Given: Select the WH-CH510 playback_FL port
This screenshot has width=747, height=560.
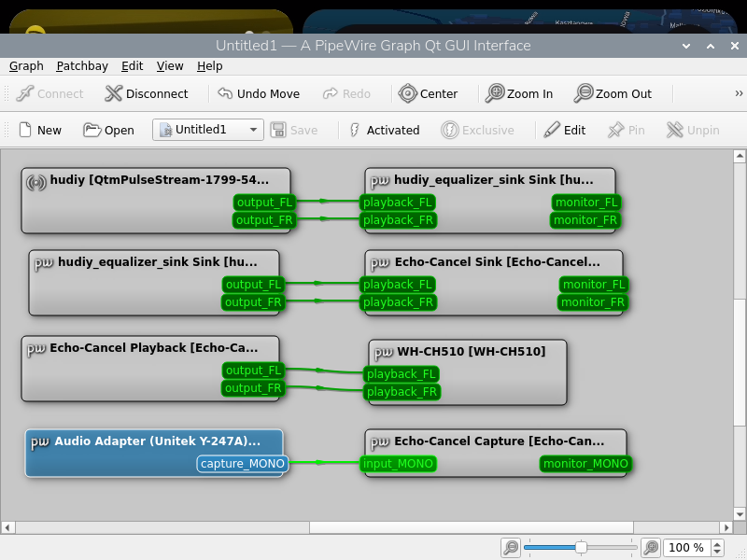Looking at the screenshot, I should pyautogui.click(x=402, y=374).
